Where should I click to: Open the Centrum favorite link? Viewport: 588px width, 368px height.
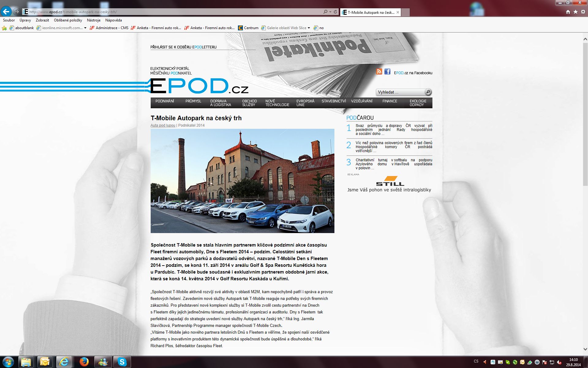[248, 28]
